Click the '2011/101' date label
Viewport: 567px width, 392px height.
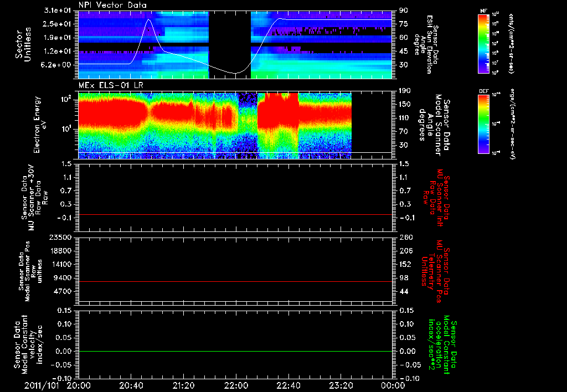[x=41, y=385]
